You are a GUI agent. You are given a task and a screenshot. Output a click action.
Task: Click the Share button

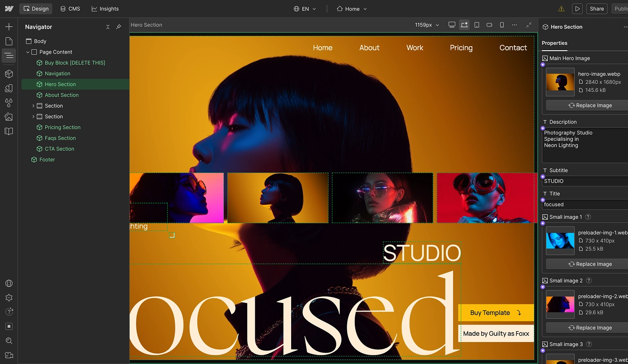597,9
